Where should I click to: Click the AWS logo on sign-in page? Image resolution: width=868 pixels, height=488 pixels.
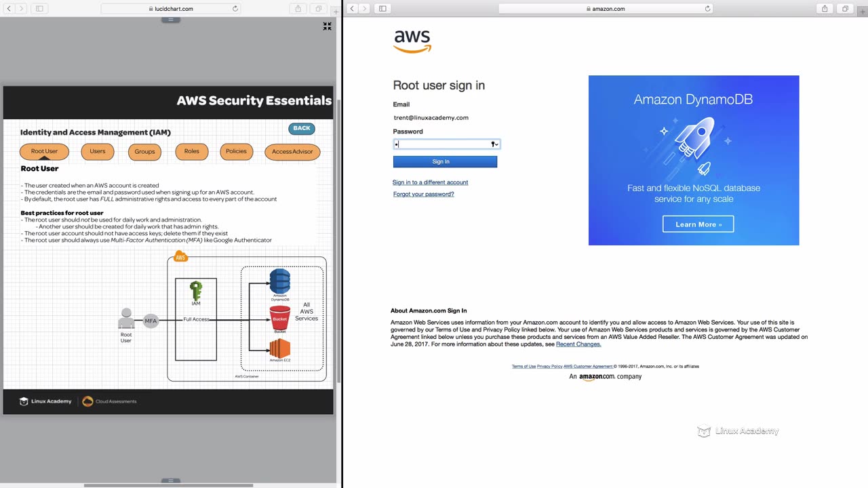412,41
